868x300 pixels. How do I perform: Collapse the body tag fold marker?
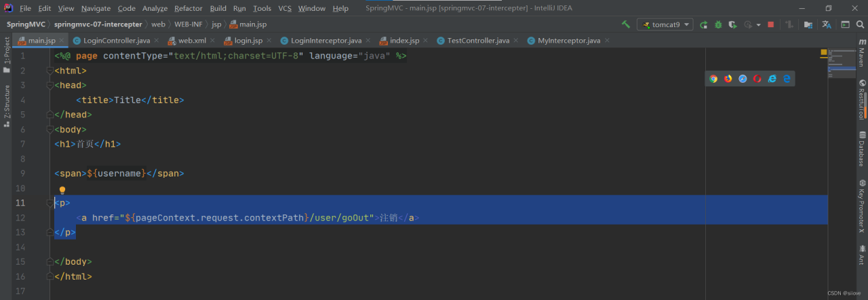50,130
